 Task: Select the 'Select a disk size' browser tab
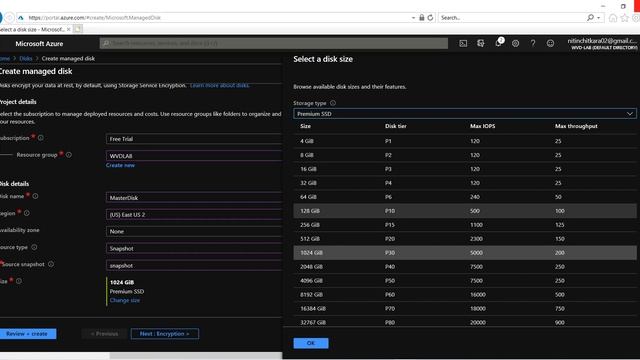[x=33, y=29]
